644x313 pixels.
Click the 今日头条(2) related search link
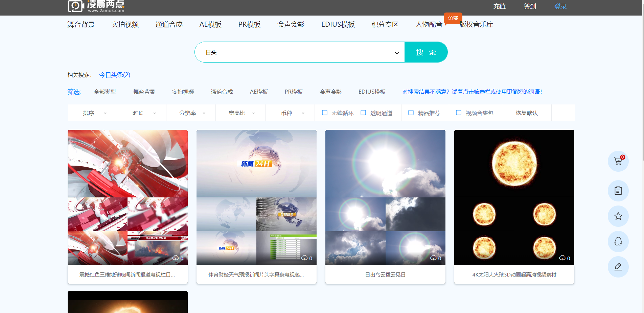click(114, 75)
